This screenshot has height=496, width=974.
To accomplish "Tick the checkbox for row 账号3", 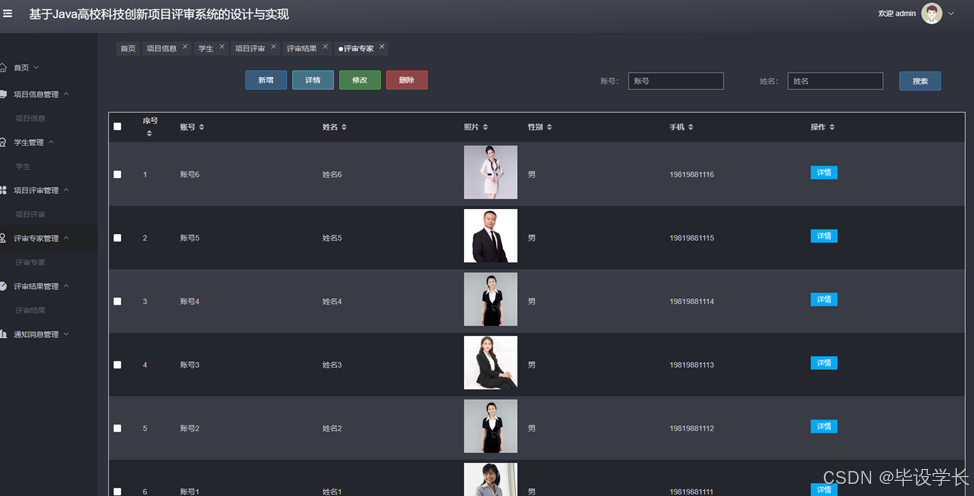I will click(117, 365).
